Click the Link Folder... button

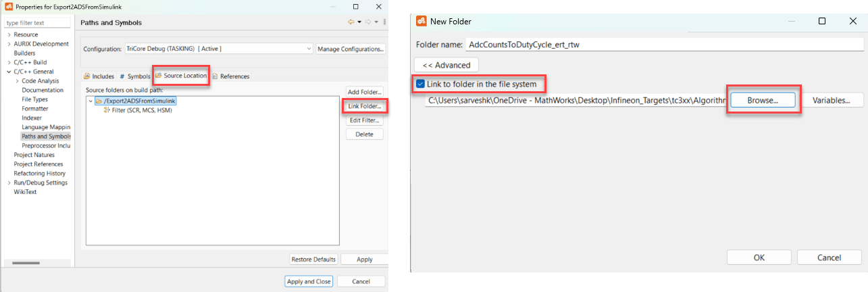365,106
